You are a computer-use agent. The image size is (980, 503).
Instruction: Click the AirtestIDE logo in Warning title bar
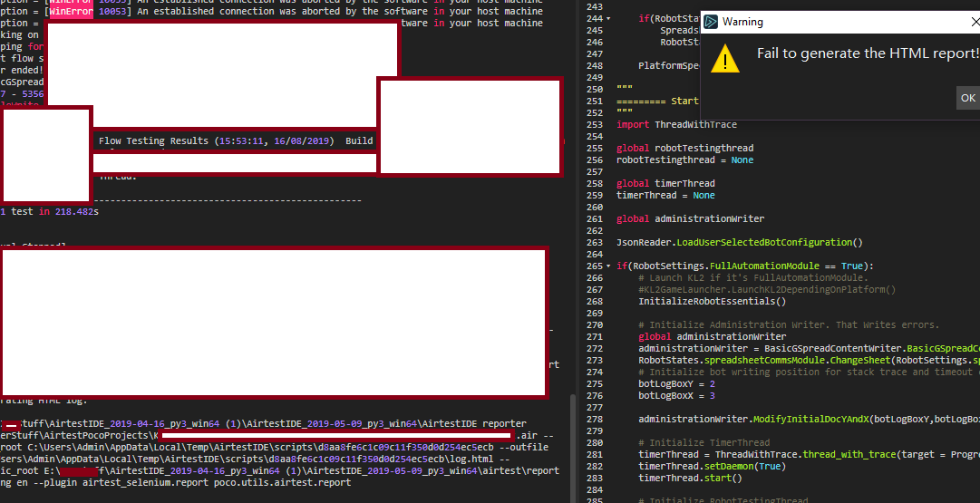tap(711, 22)
